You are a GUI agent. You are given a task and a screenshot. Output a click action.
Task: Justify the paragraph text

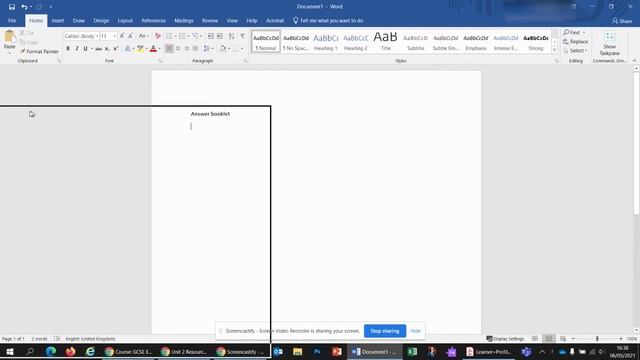[x=196, y=49]
